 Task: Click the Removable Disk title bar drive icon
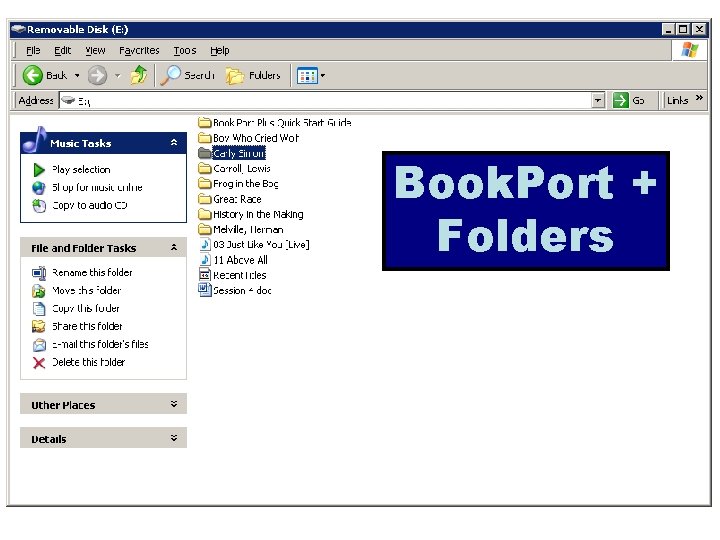(18, 29)
